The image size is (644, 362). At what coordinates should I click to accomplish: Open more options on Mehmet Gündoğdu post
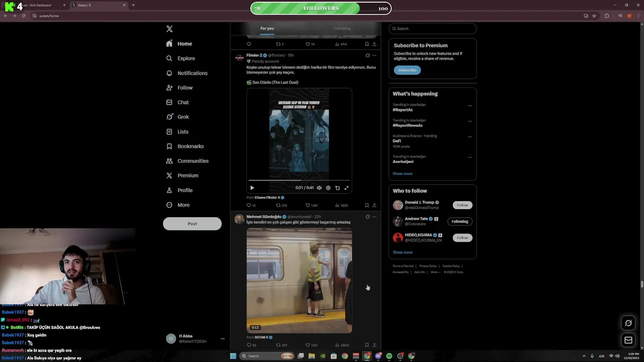(374, 217)
